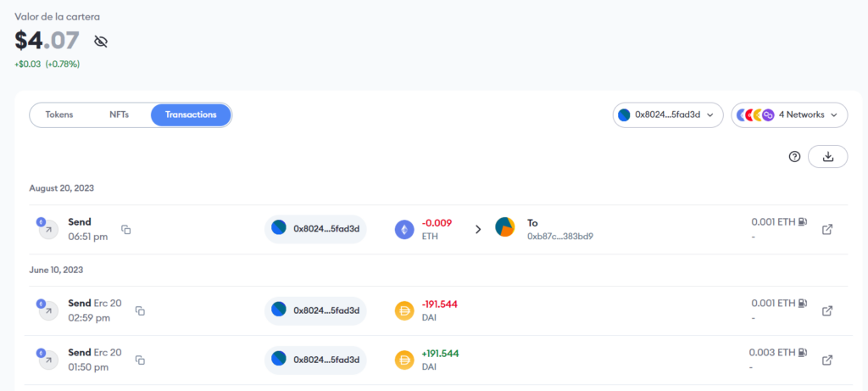
Task: Select the Transactions tab
Action: (x=191, y=115)
